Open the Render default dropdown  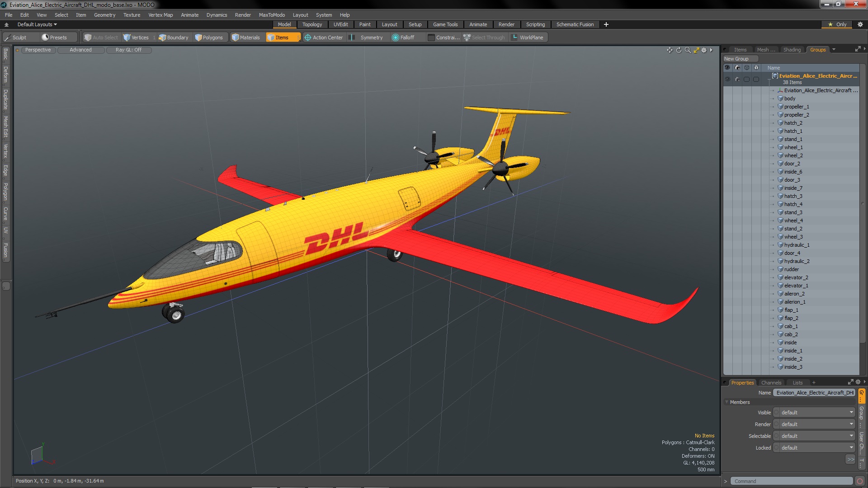817,424
